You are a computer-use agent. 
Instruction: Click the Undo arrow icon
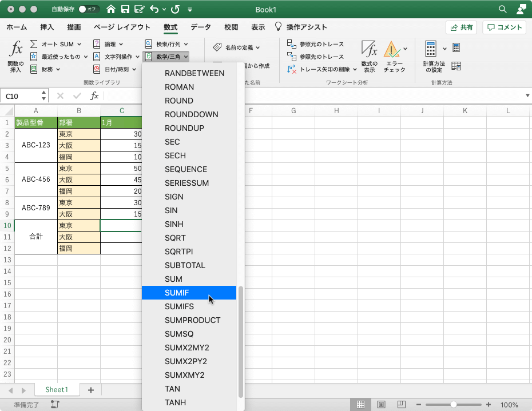click(154, 9)
